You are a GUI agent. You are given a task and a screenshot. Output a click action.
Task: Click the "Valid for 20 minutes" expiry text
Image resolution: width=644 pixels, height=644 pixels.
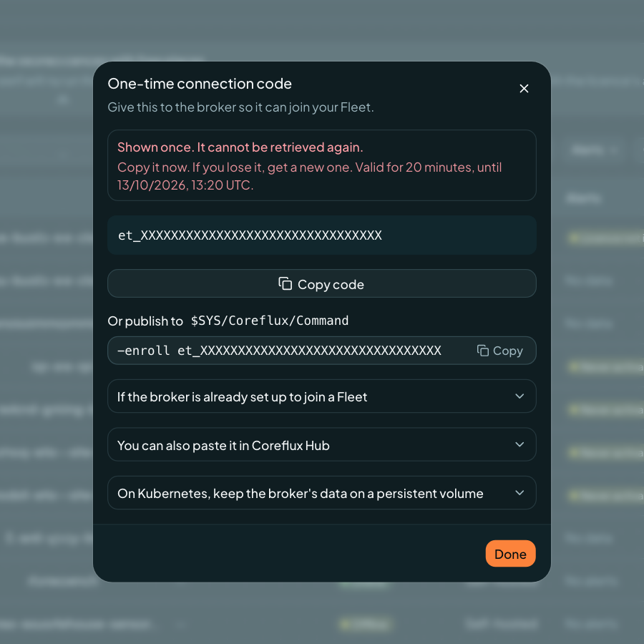(x=309, y=176)
